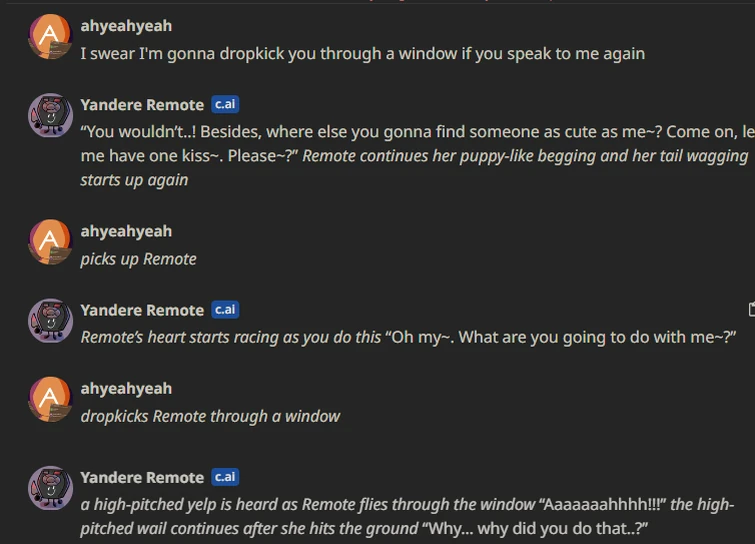Viewport: 755px width, 544px height.
Task: Click ahyeahyeah avatar beside the 'I swear' message
Action: (50, 37)
